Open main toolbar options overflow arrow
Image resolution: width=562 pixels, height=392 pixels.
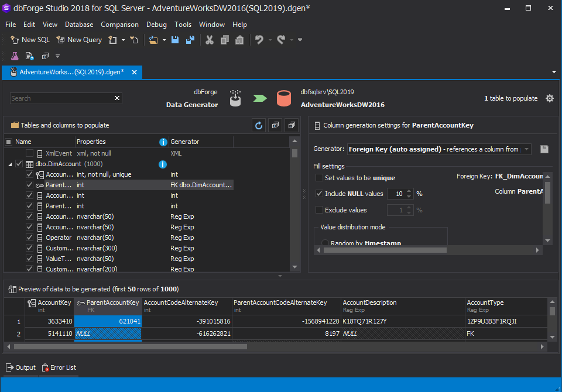[300, 40]
